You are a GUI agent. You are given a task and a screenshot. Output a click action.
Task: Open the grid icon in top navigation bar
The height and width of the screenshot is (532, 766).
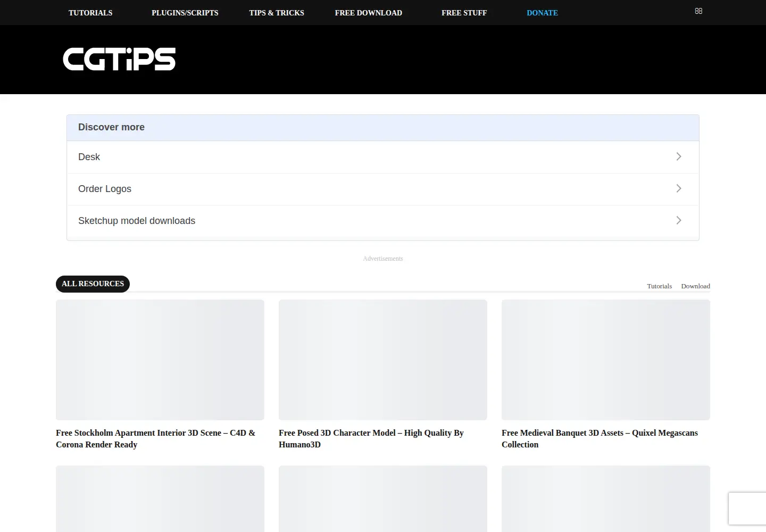point(698,11)
